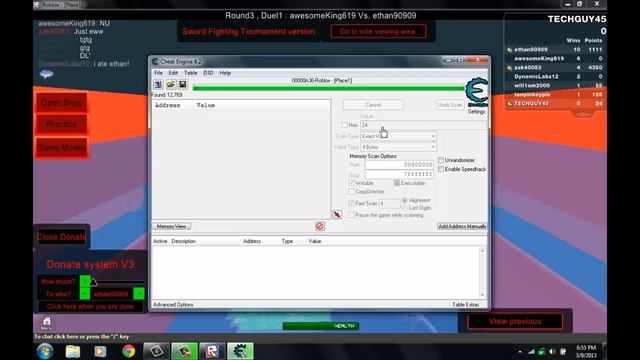Click the View previous button
This screenshot has height=360, width=640.
[515, 321]
